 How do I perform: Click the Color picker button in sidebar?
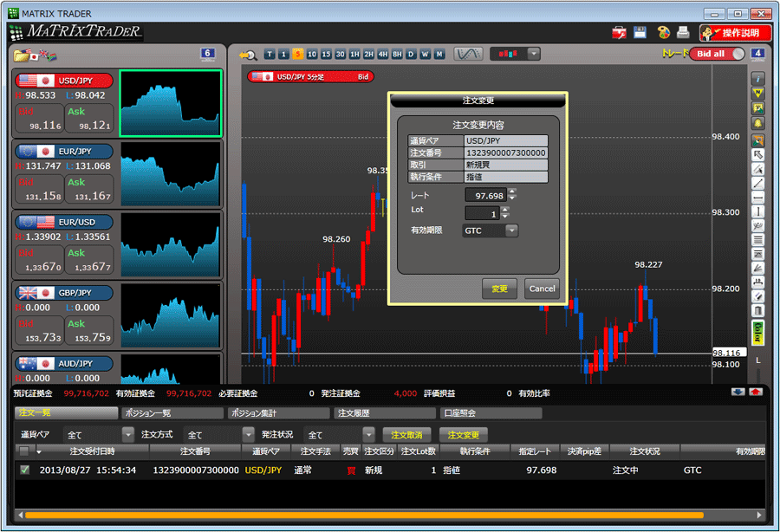tap(757, 333)
